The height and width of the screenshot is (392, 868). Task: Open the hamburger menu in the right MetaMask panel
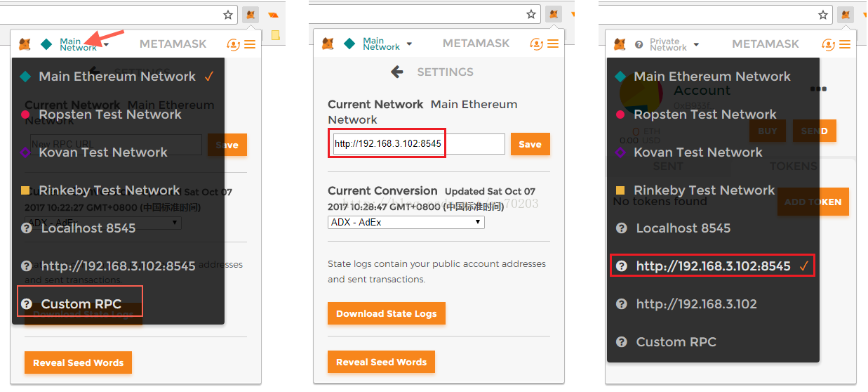(x=844, y=44)
